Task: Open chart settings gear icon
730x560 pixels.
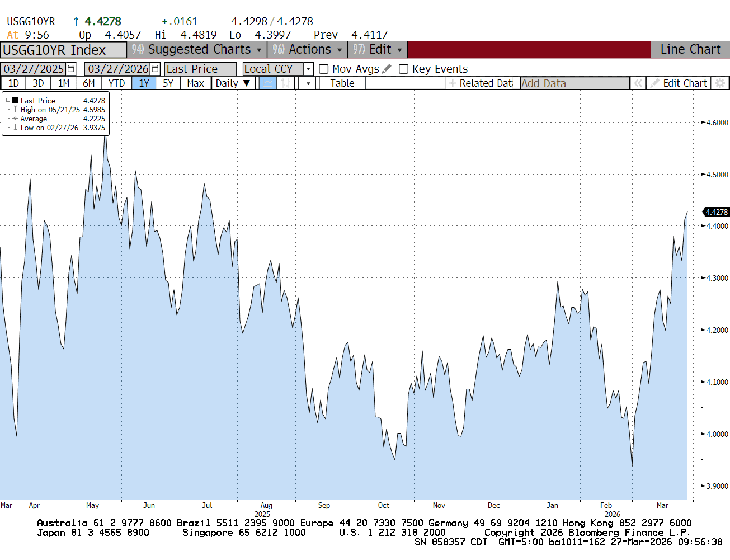Action: click(720, 83)
